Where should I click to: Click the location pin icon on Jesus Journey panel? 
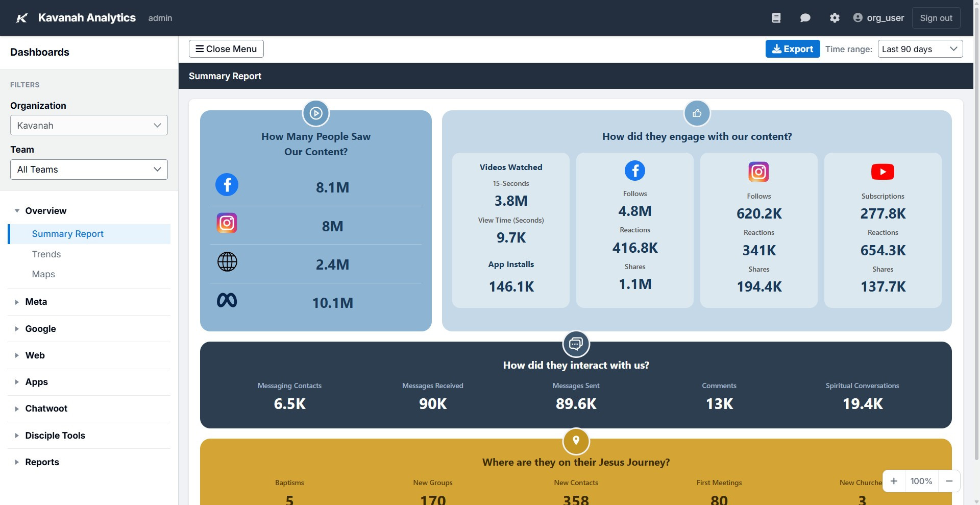(x=576, y=441)
